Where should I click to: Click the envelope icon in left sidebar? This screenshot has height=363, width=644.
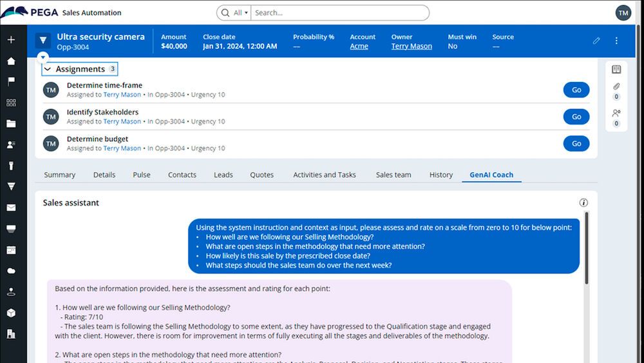[11, 208]
